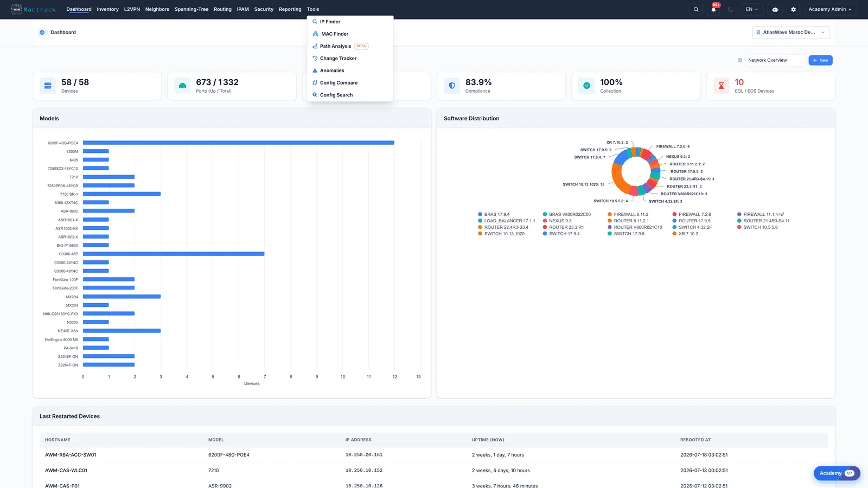Toggle LOAD_BALANCER 17.1.1 legend entry

(506, 221)
